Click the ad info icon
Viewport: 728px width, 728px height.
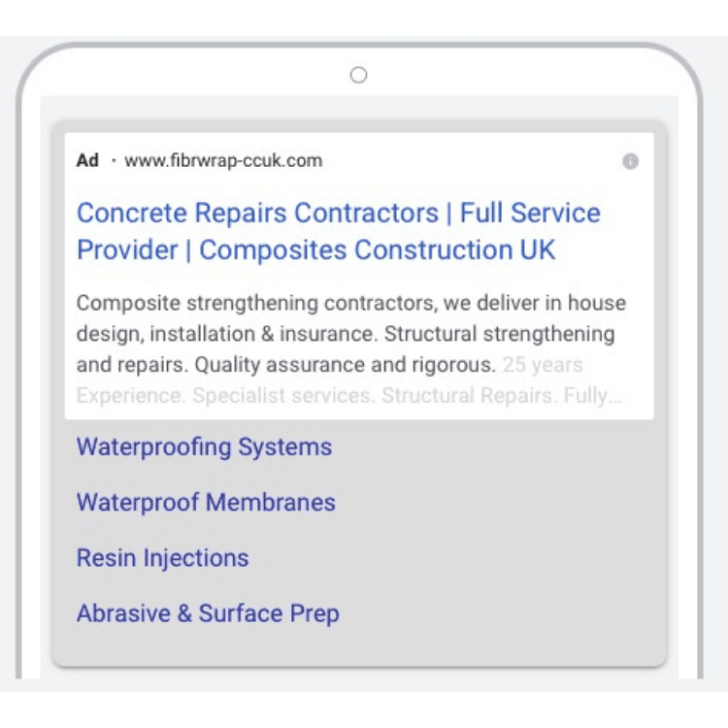[630, 161]
